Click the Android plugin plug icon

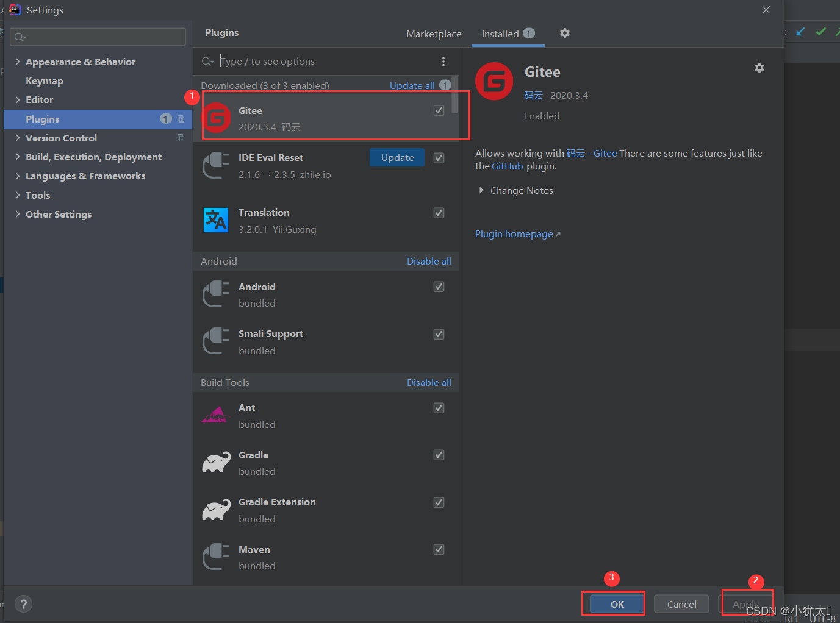coord(216,294)
